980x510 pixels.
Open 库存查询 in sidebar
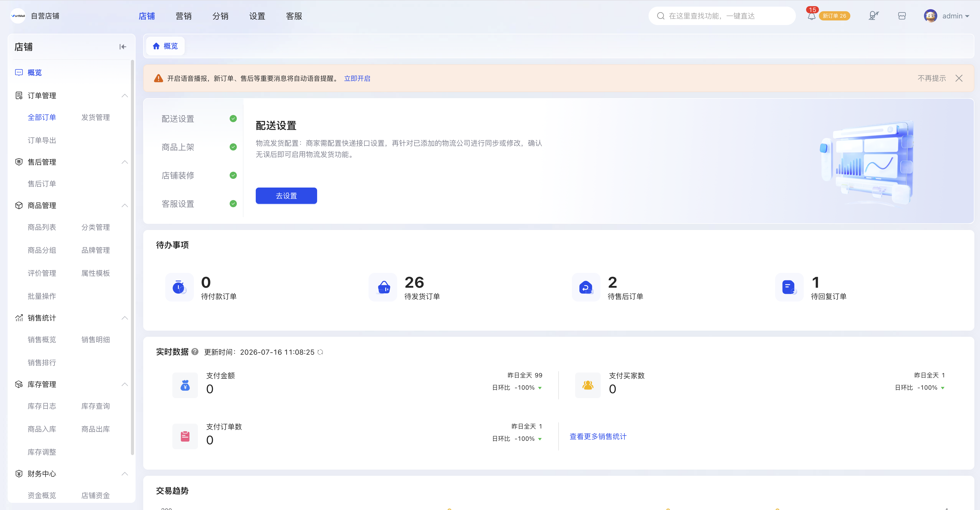point(95,406)
